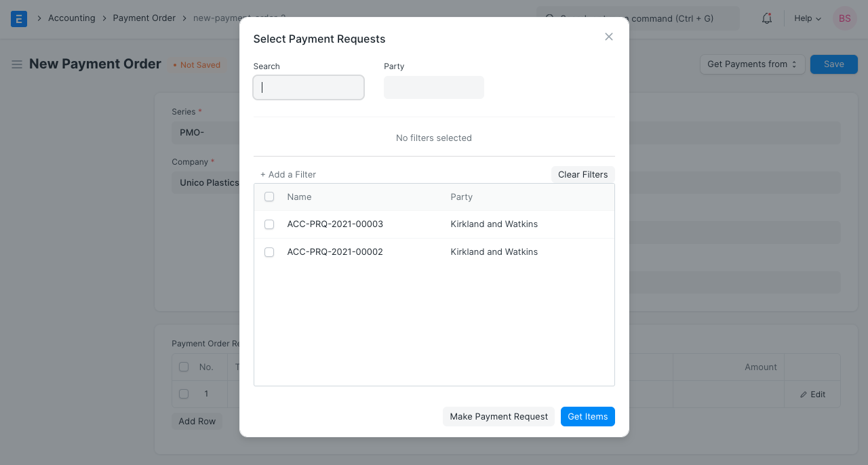Click the sidebar hamburger icon next to New Payment Order
The height and width of the screenshot is (465, 868).
point(16,64)
